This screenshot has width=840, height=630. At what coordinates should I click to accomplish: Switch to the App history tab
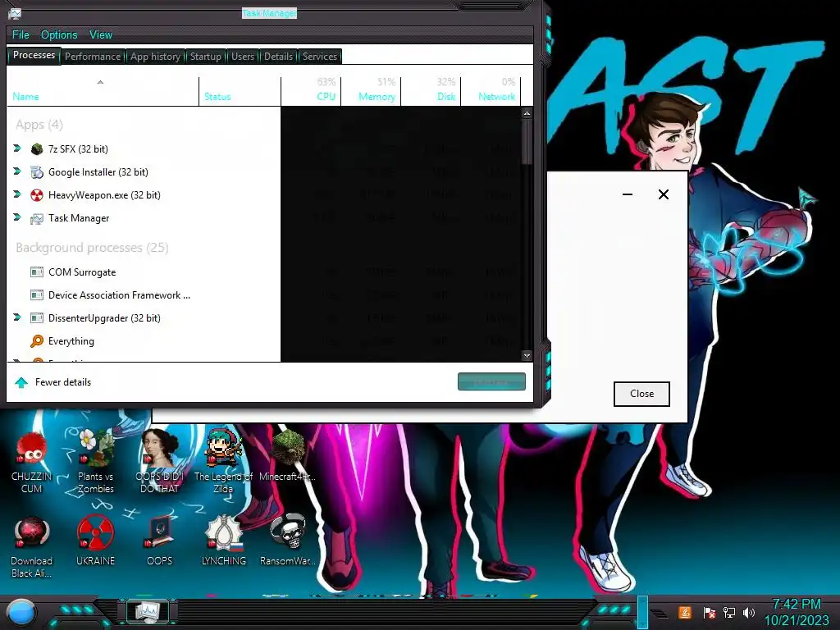tap(155, 57)
